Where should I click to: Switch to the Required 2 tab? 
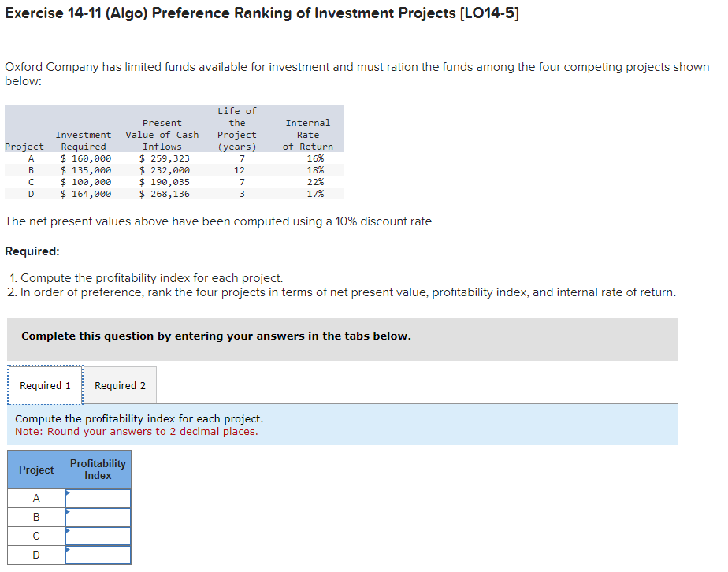[x=120, y=385]
